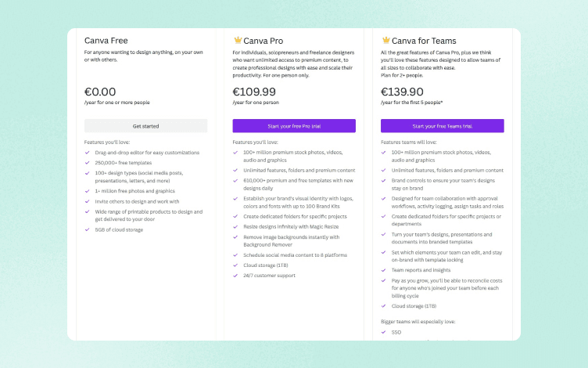Click the €139.90 Teams price
Viewport: 588px width, 368px height.
pos(402,92)
